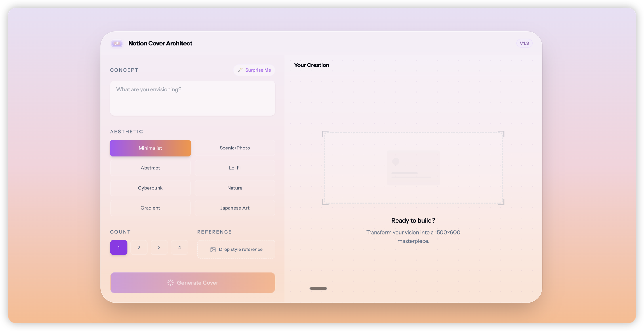Click the sparkle logo icon beside the title
The image size is (644, 331).
117,44
